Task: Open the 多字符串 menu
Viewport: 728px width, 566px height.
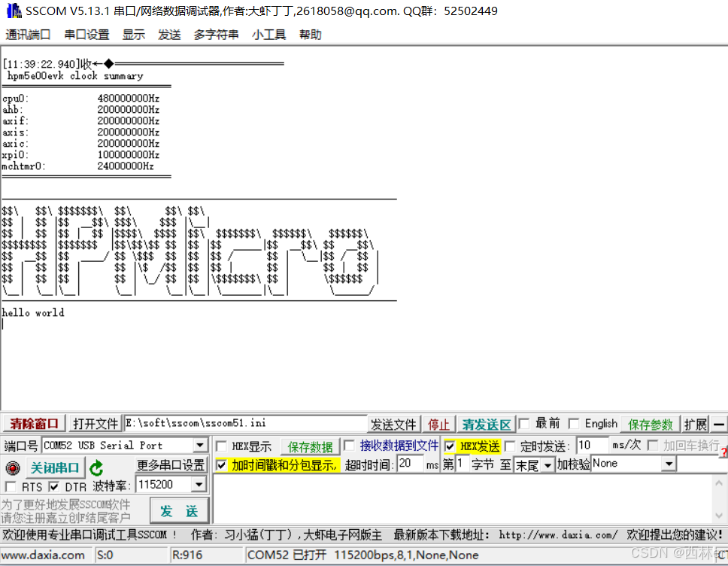Action: click(x=216, y=35)
